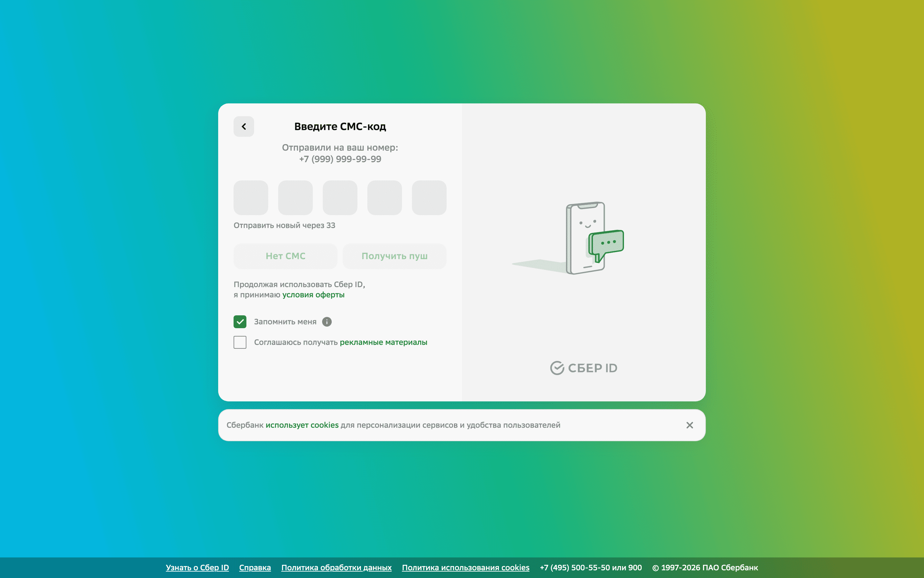Open the Справка footer link

pos(255,568)
